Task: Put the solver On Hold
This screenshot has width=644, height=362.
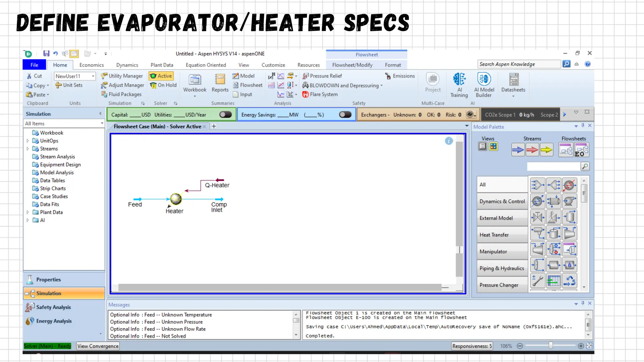Action: 163,85
